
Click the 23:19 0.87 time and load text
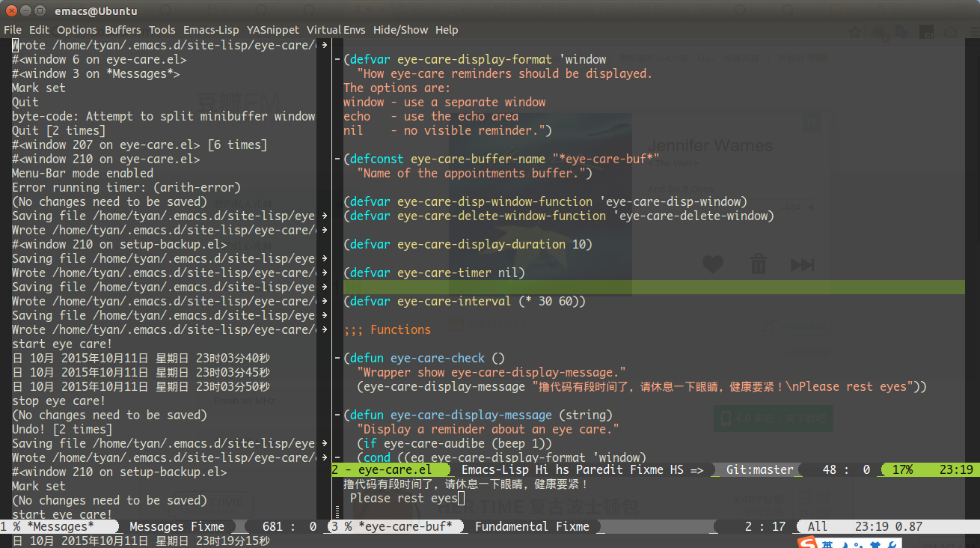[x=889, y=526]
